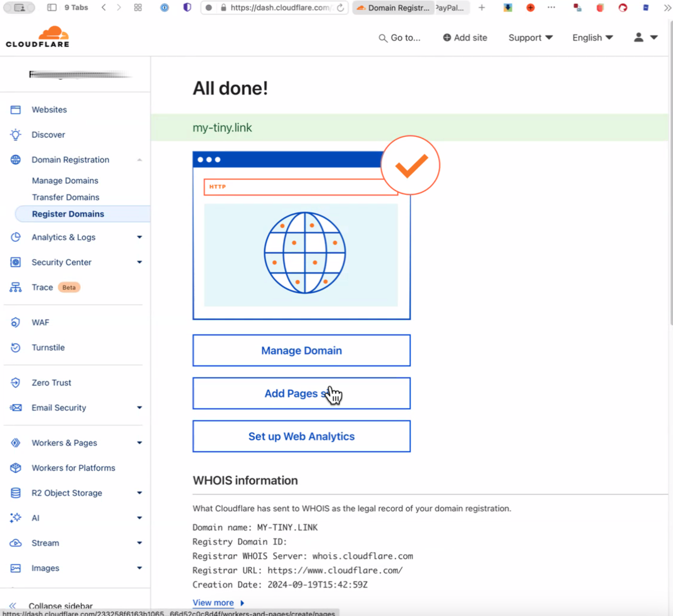Click the Add Pages site button
Viewport: 673px width, 616px height.
[x=301, y=393]
